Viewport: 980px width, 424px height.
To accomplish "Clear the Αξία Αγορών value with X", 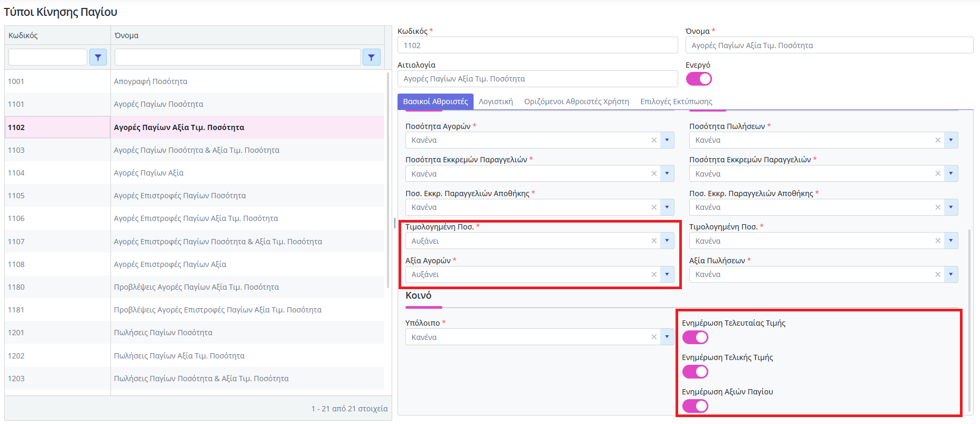I will [654, 274].
